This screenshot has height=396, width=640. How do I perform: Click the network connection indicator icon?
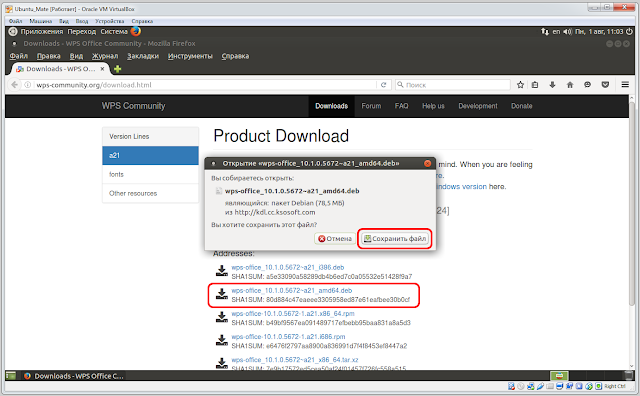click(x=545, y=31)
